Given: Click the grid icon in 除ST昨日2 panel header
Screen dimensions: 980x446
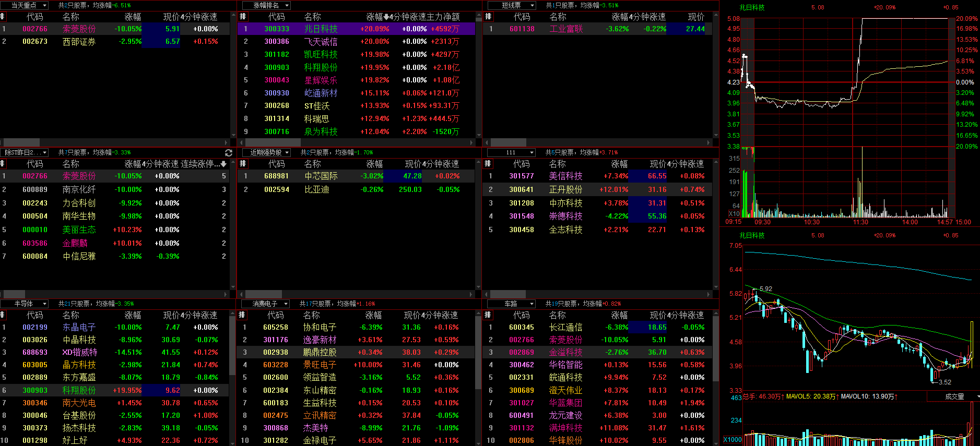Looking at the screenshot, I should tap(3, 164).
